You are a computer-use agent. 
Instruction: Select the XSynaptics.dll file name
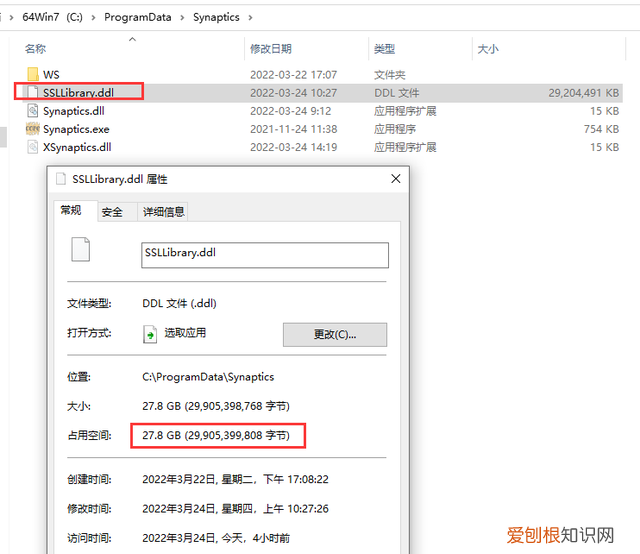77,147
